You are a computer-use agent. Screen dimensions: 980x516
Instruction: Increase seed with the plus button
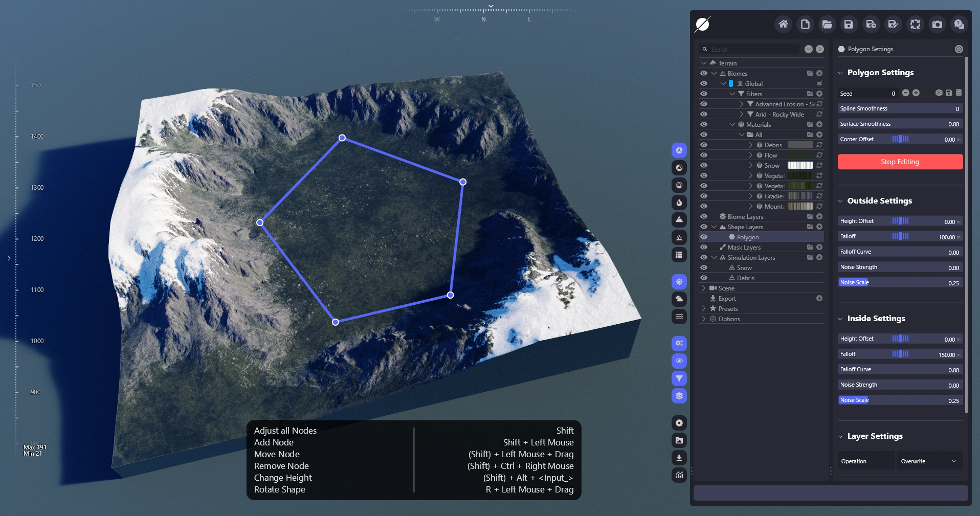916,93
